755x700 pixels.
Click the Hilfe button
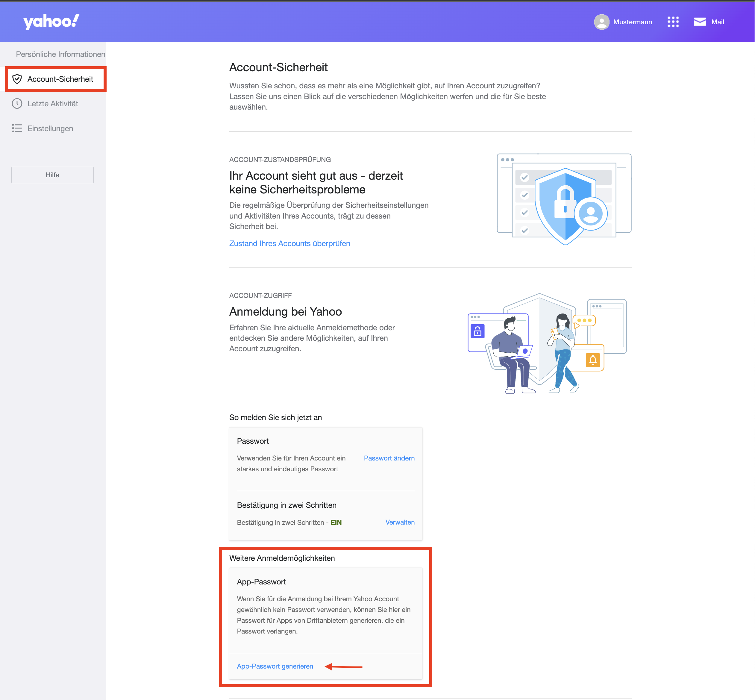pos(52,175)
